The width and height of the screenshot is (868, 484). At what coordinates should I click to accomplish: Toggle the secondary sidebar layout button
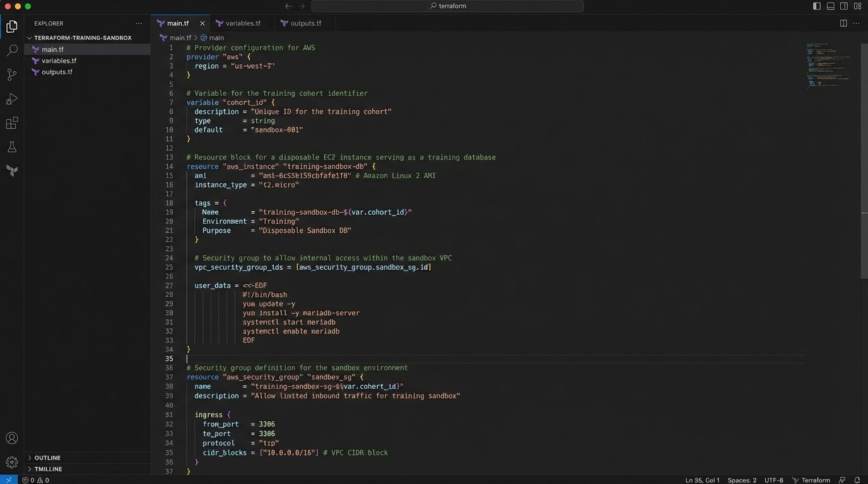[844, 6]
